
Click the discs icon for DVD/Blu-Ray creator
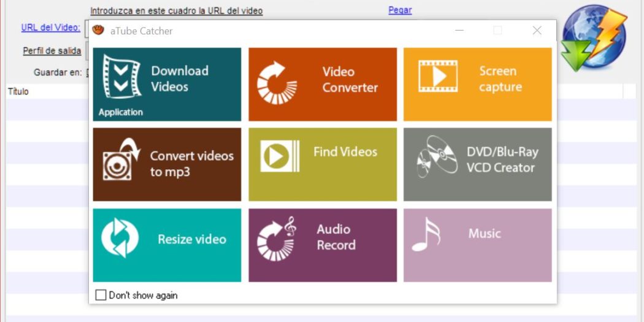pyautogui.click(x=437, y=156)
